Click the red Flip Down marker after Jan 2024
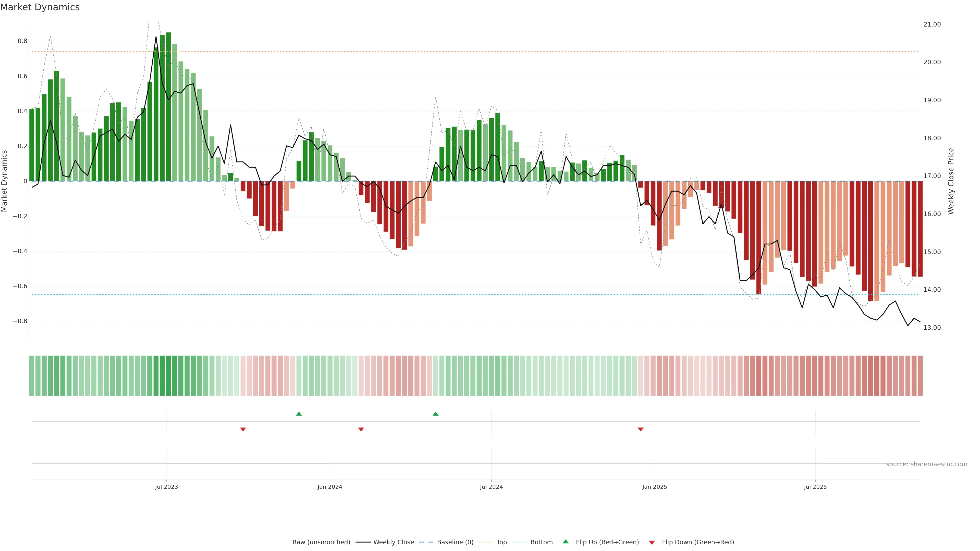The image size is (980, 551). 361,429
